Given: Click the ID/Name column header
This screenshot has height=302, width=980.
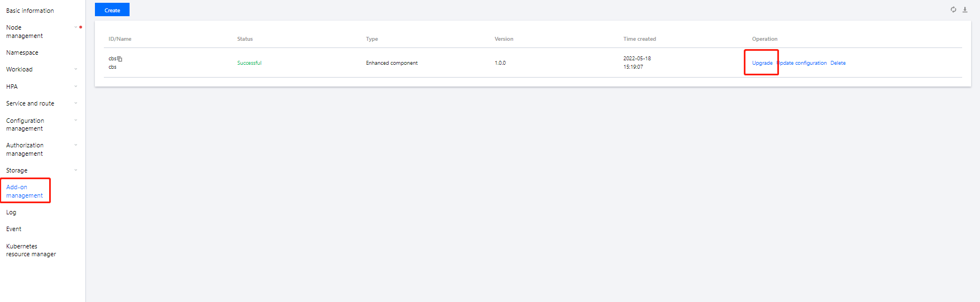Looking at the screenshot, I should [x=120, y=39].
